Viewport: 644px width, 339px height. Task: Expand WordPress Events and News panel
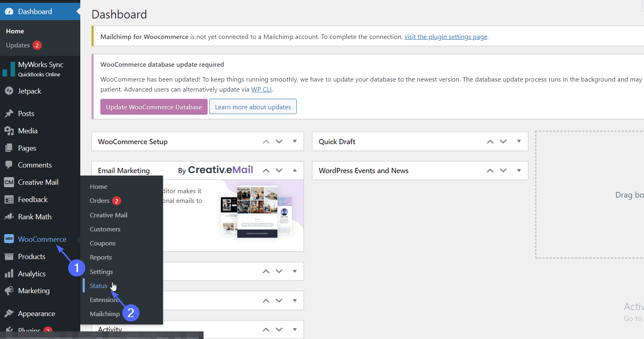(x=519, y=170)
